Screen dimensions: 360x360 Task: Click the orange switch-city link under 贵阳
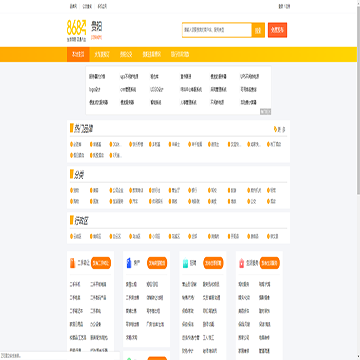point(96,38)
